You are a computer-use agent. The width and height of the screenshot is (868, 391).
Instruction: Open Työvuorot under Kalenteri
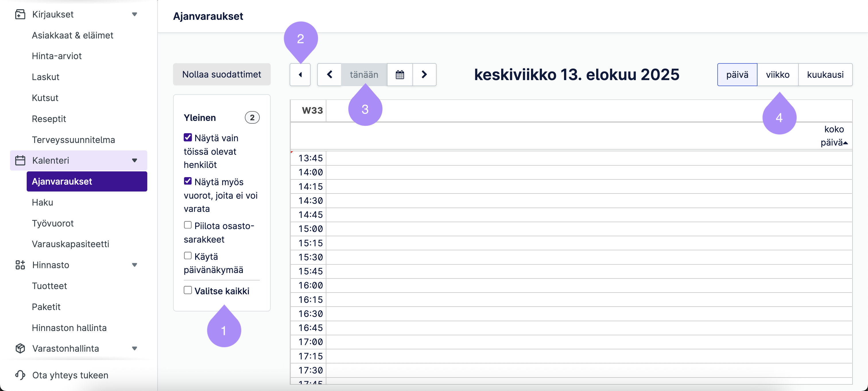coord(53,223)
